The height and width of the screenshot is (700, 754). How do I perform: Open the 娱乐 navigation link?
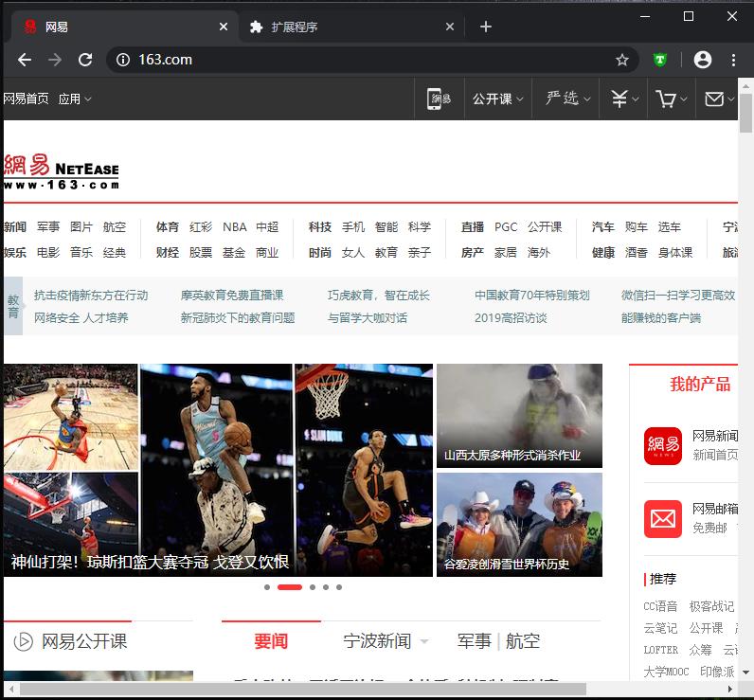coord(15,252)
